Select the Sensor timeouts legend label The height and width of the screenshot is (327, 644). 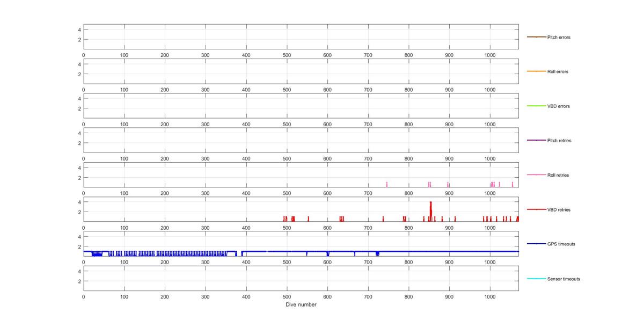pyautogui.click(x=563, y=279)
